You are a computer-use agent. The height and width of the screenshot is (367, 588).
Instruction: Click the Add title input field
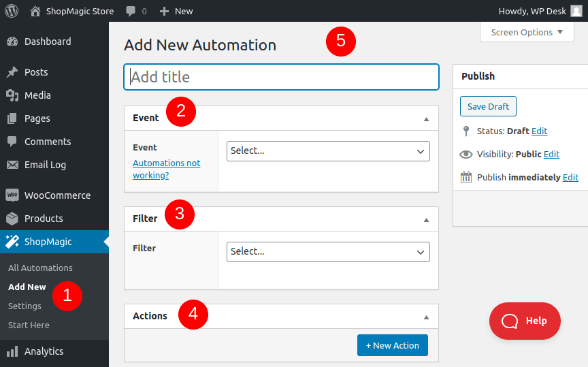(281, 77)
